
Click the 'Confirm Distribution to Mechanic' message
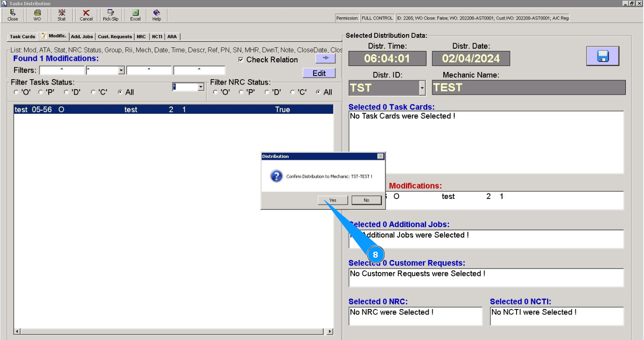[x=329, y=176]
